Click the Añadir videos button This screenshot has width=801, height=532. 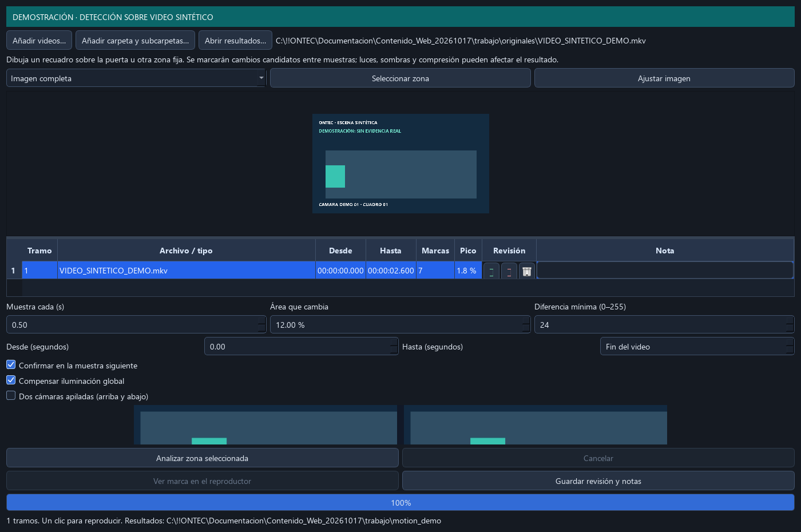[x=39, y=41]
